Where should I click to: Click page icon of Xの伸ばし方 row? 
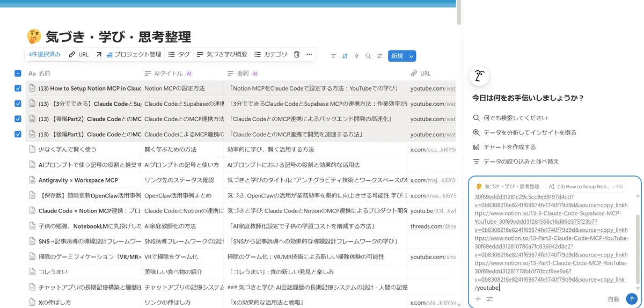point(32,303)
